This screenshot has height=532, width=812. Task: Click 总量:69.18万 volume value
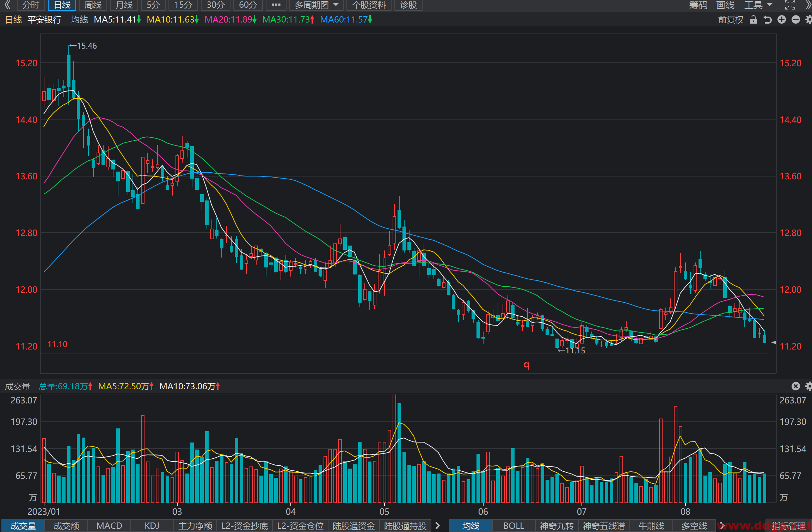tap(66, 386)
